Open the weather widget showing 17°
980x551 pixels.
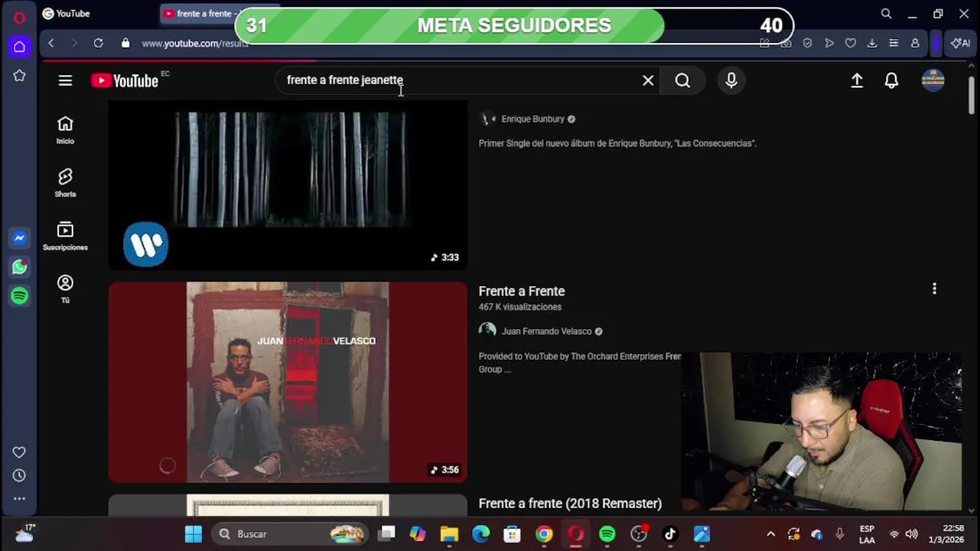pos(24,533)
